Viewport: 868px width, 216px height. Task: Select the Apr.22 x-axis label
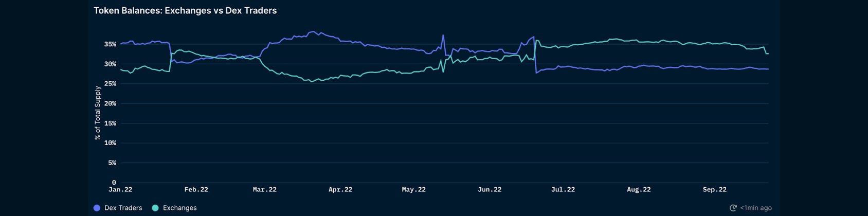(x=340, y=189)
